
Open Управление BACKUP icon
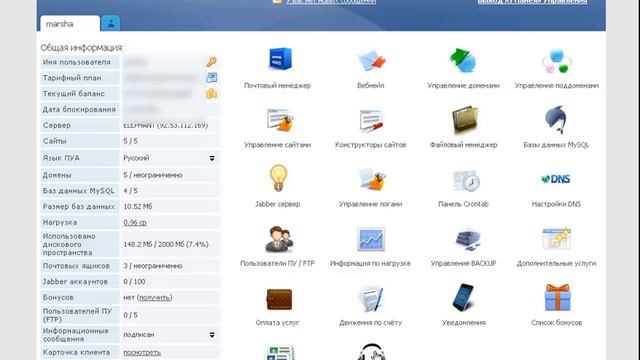coord(468,239)
